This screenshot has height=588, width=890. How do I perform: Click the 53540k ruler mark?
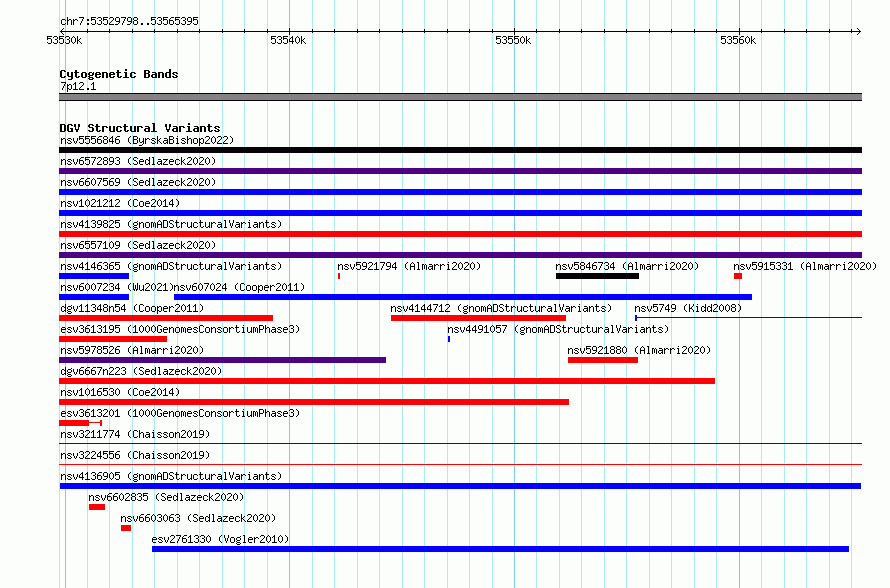[288, 40]
